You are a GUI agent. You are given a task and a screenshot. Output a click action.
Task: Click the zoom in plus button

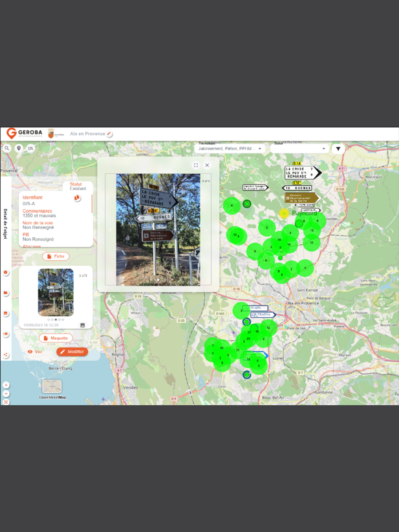6,385
